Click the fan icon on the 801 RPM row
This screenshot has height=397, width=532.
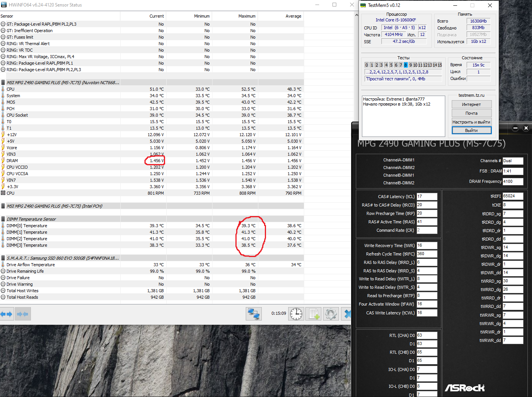point(3,193)
